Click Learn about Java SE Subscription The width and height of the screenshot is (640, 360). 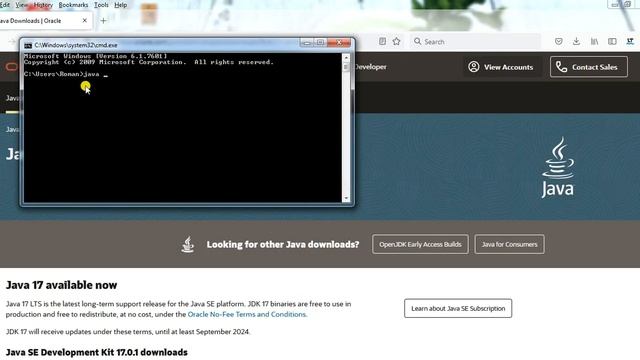pos(458,308)
